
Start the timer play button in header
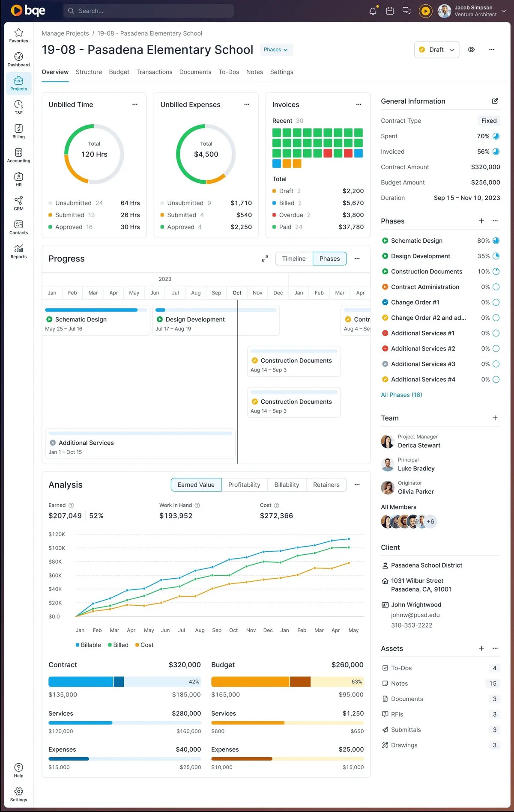tap(425, 11)
